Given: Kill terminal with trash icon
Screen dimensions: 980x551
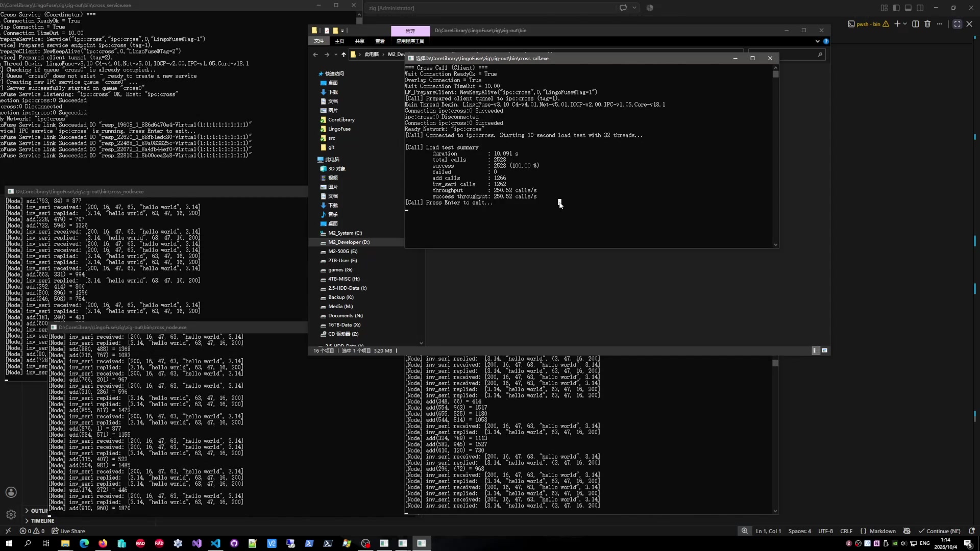Looking at the screenshot, I should 927,24.
